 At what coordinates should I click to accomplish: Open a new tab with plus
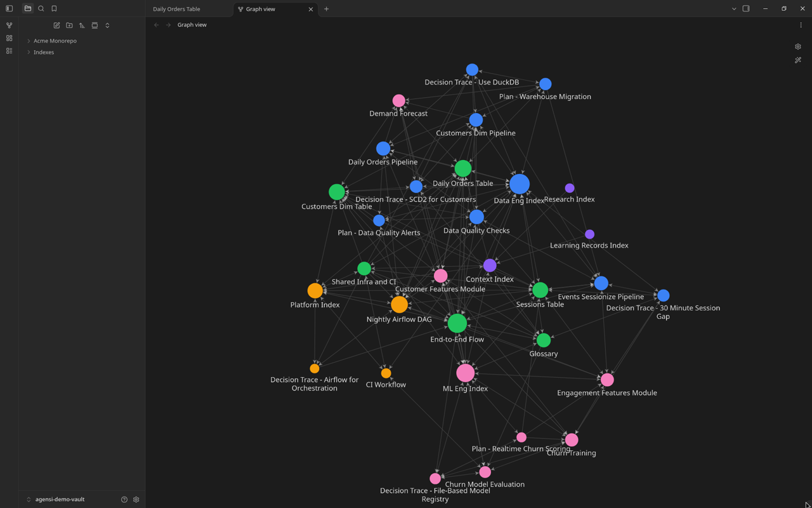click(x=326, y=9)
